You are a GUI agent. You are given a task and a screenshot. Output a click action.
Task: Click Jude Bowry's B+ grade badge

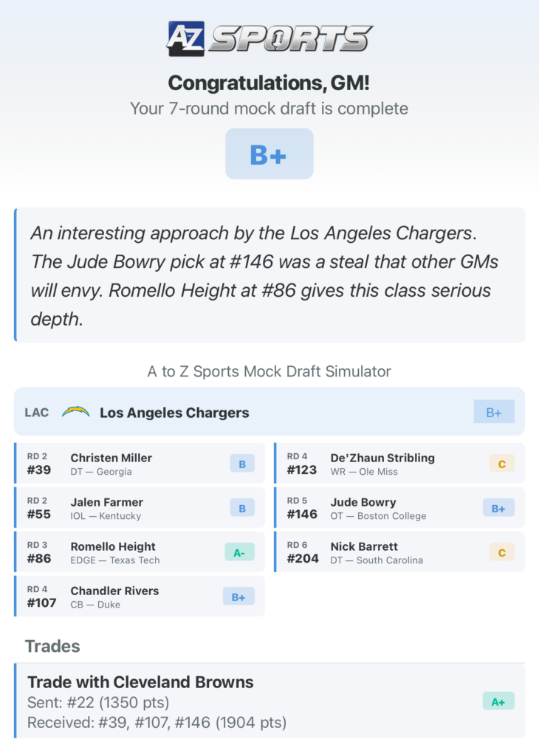pos(498,508)
